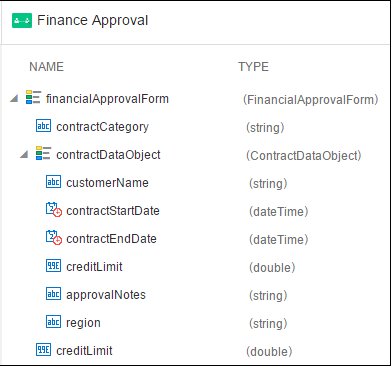Select the contractDataObject node name
The image size is (391, 366).
click(x=108, y=155)
